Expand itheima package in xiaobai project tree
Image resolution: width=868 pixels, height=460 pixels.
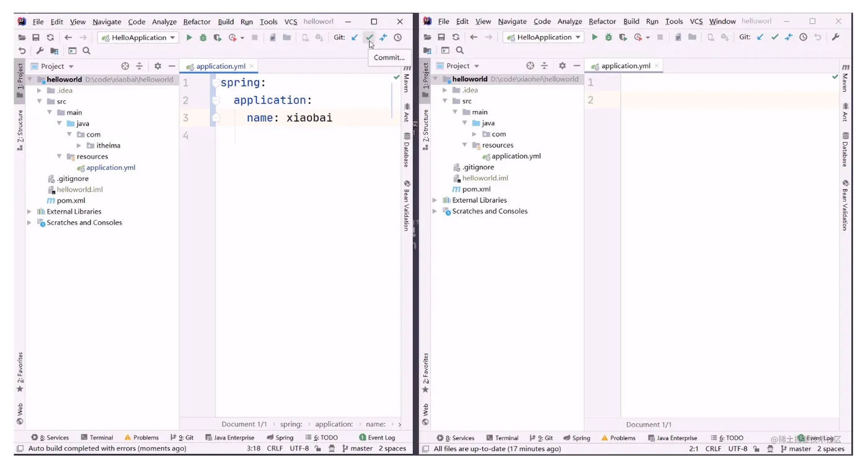(x=79, y=146)
